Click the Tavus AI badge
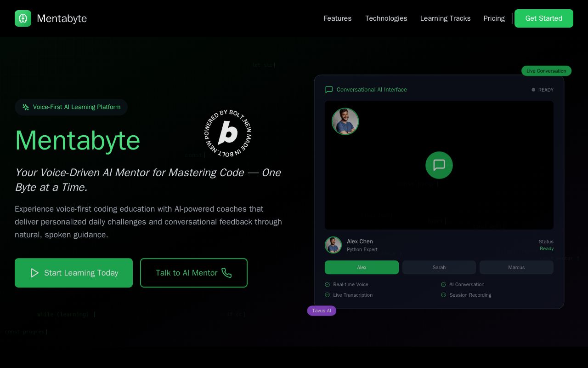 [x=322, y=311]
